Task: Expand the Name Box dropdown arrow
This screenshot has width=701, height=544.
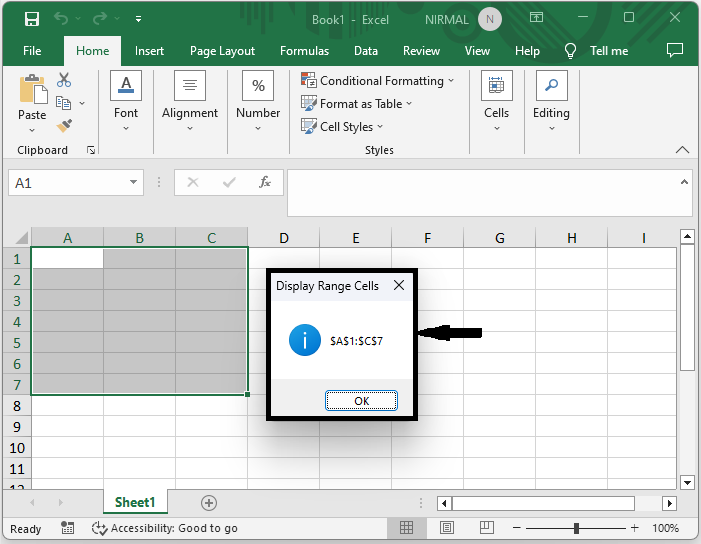Action: pos(135,183)
